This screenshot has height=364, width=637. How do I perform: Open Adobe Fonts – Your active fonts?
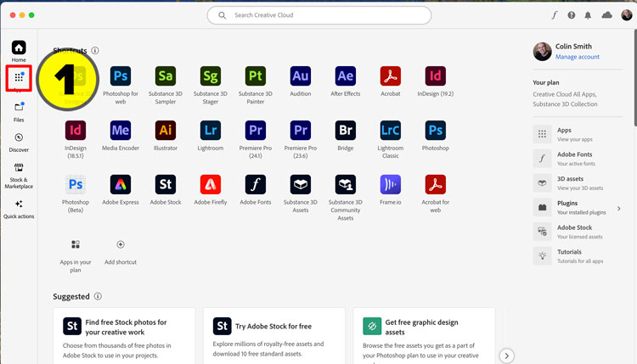(x=577, y=159)
